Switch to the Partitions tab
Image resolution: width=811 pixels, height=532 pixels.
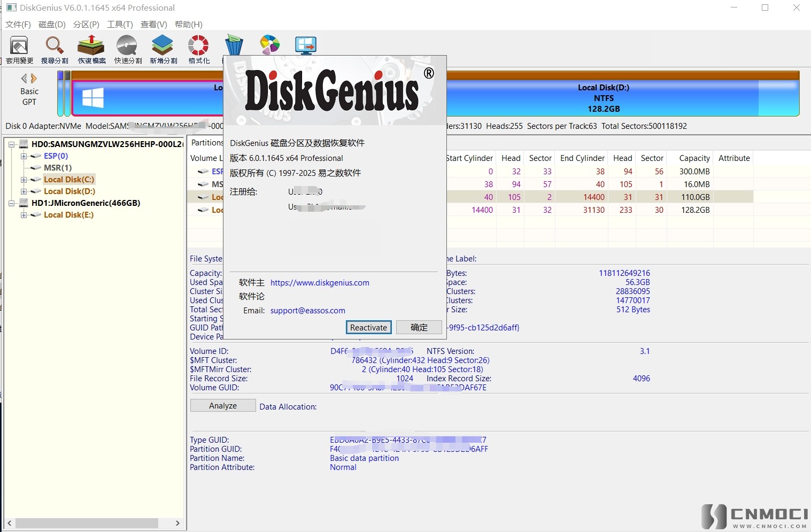(x=207, y=143)
